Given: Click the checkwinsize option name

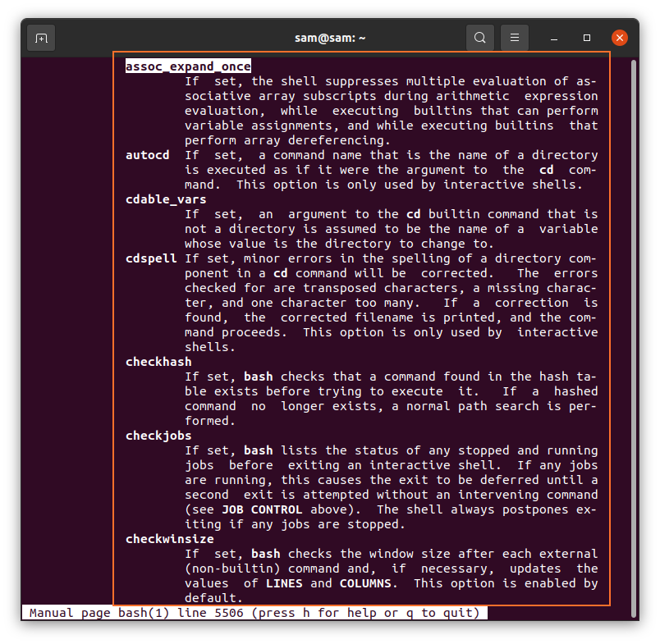Looking at the screenshot, I should (169, 539).
